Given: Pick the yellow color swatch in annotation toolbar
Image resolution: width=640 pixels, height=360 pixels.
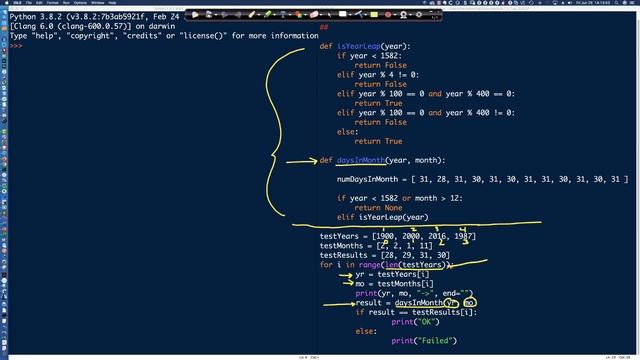Looking at the screenshot, I should coord(374,15).
